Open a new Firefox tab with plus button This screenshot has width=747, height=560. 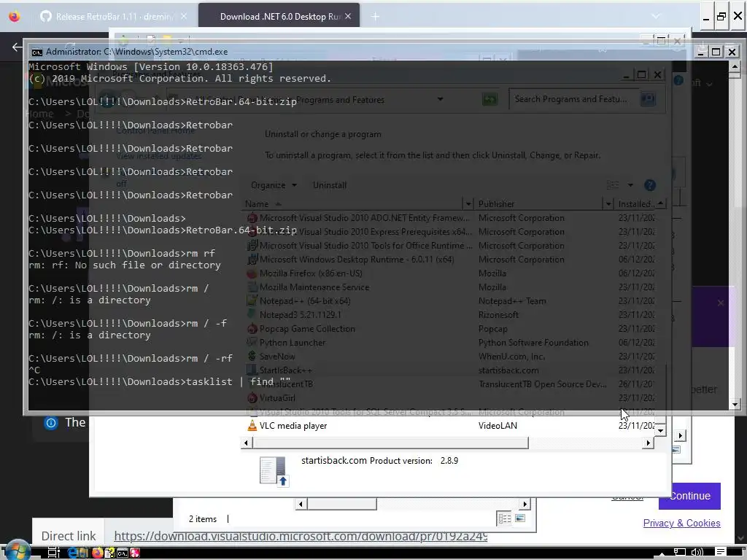(376, 17)
